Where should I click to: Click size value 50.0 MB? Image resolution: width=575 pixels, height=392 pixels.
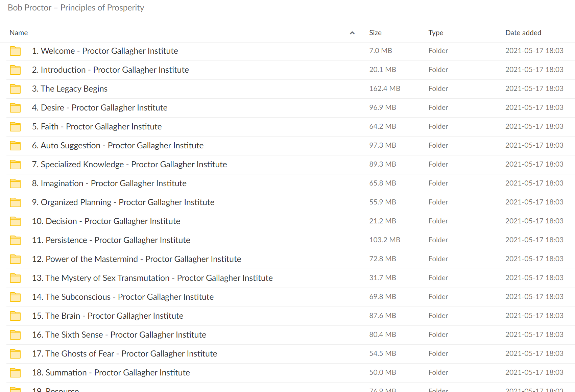point(383,372)
